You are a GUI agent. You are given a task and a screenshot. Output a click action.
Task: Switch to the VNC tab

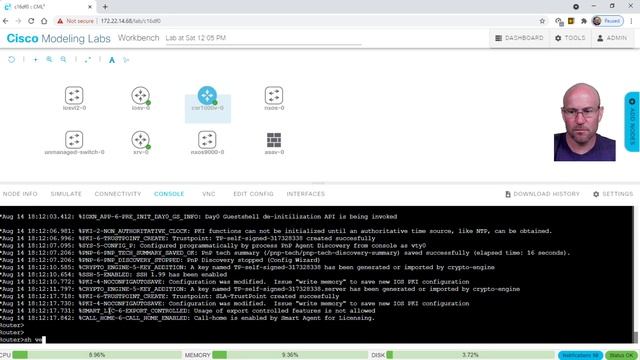(209, 194)
